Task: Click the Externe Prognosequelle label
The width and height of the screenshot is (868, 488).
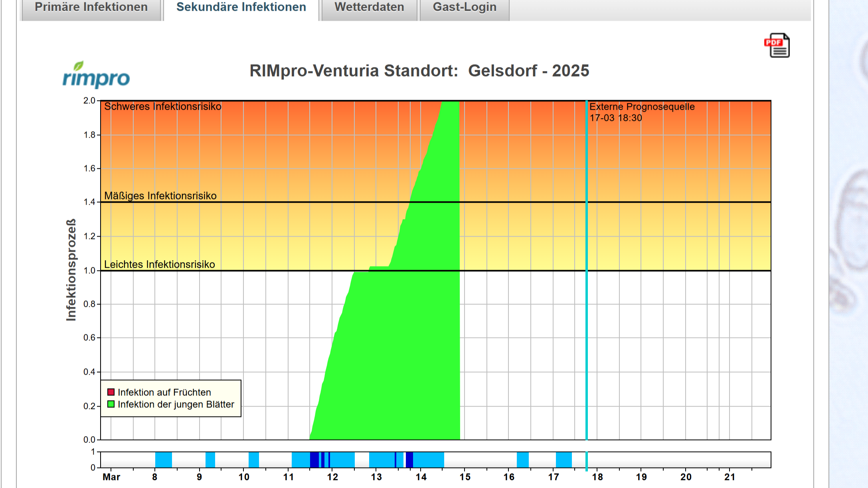Action: pyautogui.click(x=642, y=107)
